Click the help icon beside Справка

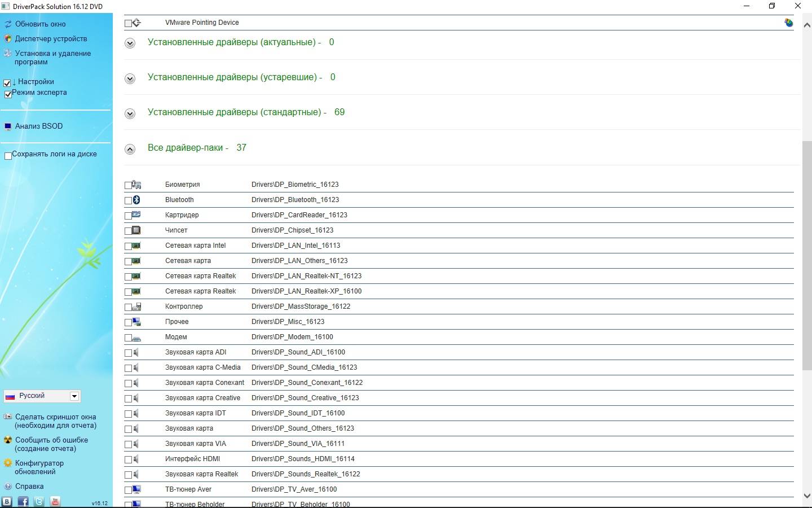pos(8,487)
